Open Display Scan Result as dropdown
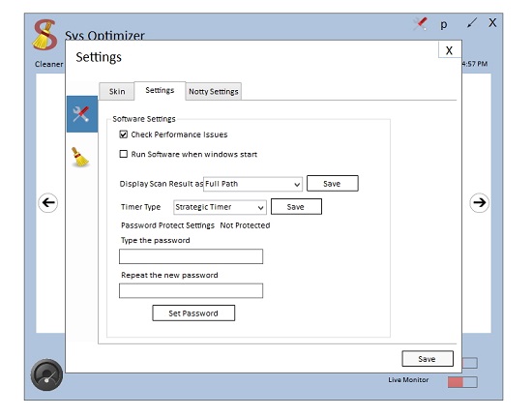Screen dimensions: 532x417 point(252,184)
